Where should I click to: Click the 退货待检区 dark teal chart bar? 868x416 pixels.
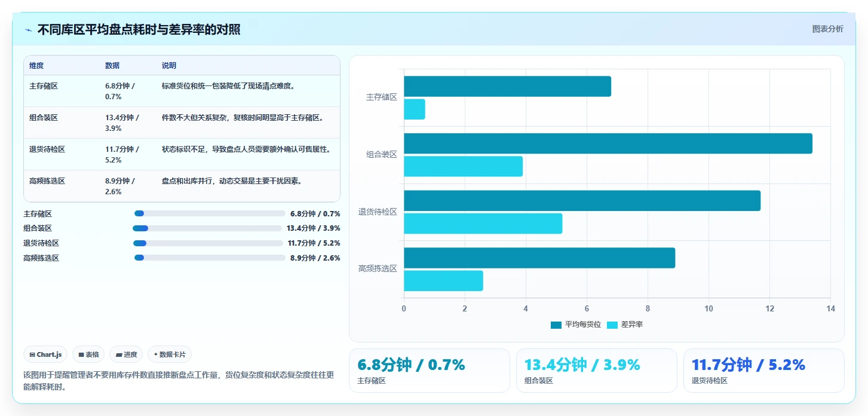(582, 201)
